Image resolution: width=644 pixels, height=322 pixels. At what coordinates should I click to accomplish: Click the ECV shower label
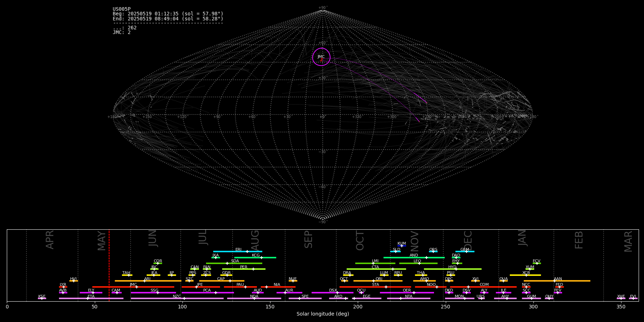pos(536,261)
